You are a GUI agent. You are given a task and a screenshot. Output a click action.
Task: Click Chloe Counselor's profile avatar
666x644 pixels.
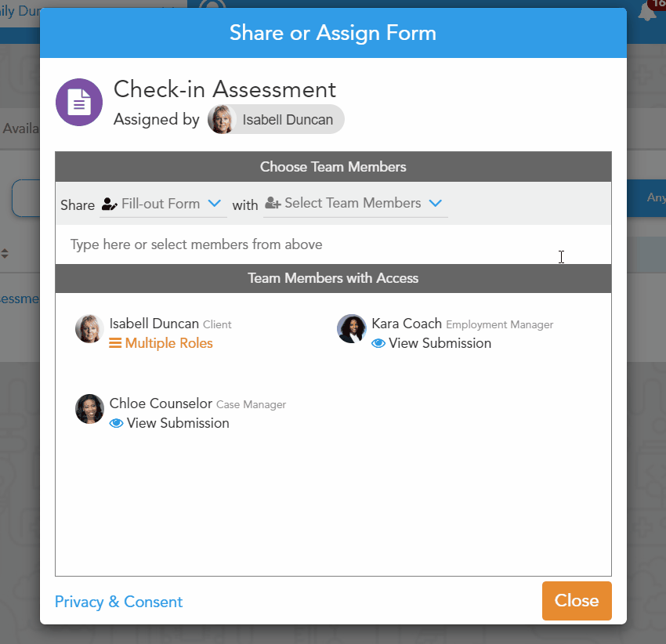click(89, 409)
